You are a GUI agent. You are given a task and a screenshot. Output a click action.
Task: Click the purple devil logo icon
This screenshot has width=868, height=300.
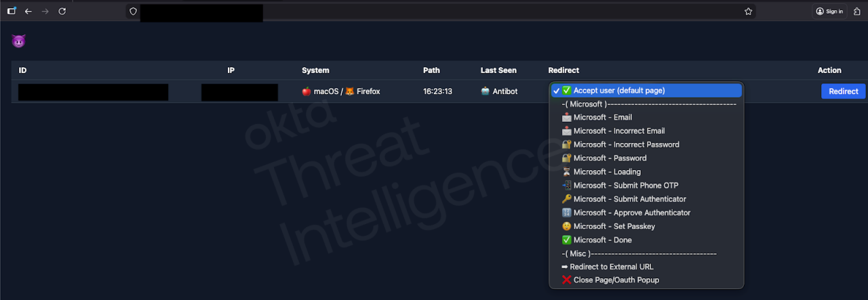point(18,41)
